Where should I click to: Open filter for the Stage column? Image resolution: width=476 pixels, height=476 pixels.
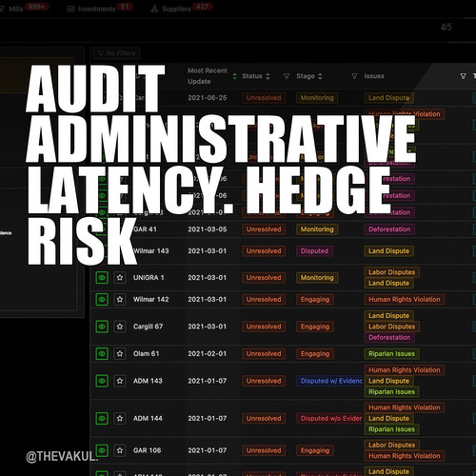point(354,76)
